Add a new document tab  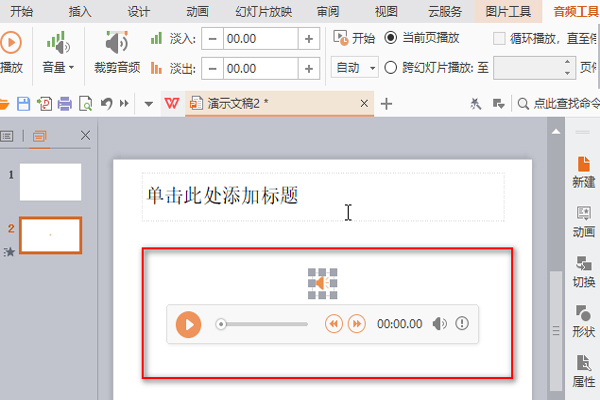pos(386,104)
